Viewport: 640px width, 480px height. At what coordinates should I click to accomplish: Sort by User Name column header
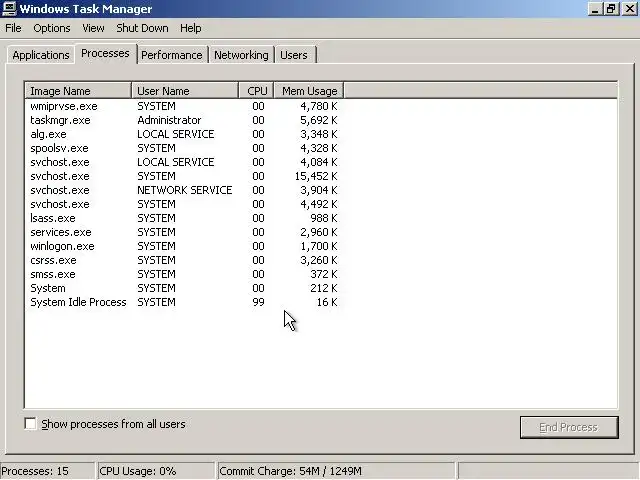click(x=185, y=91)
